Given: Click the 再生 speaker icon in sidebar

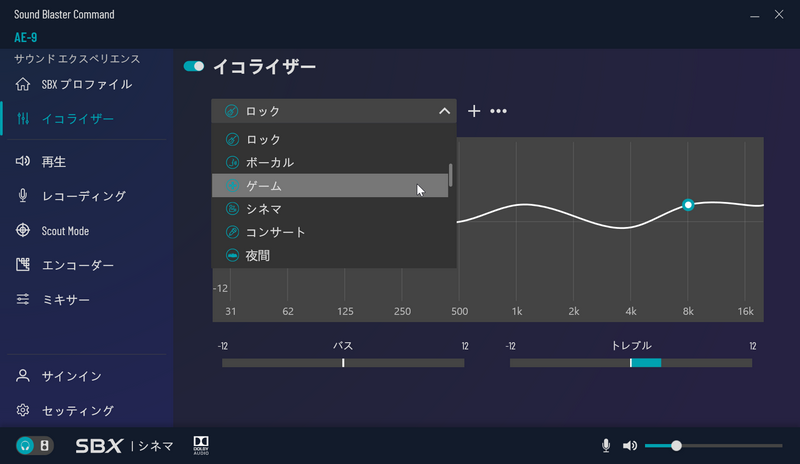Looking at the screenshot, I should (x=22, y=161).
